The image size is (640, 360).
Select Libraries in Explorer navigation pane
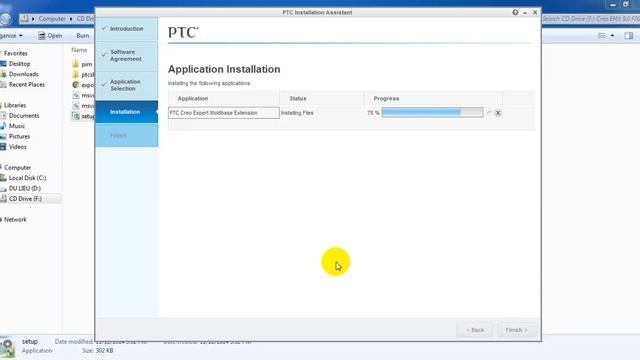pyautogui.click(x=14, y=105)
